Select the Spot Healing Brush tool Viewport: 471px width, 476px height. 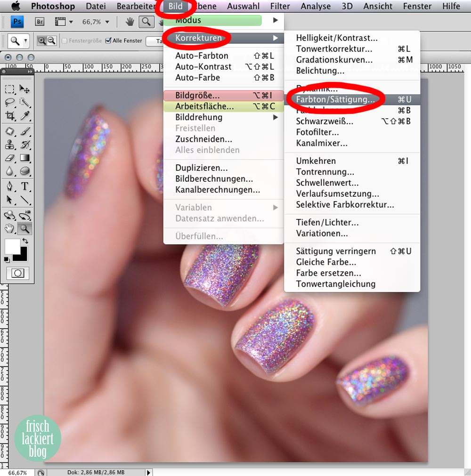click(10, 131)
